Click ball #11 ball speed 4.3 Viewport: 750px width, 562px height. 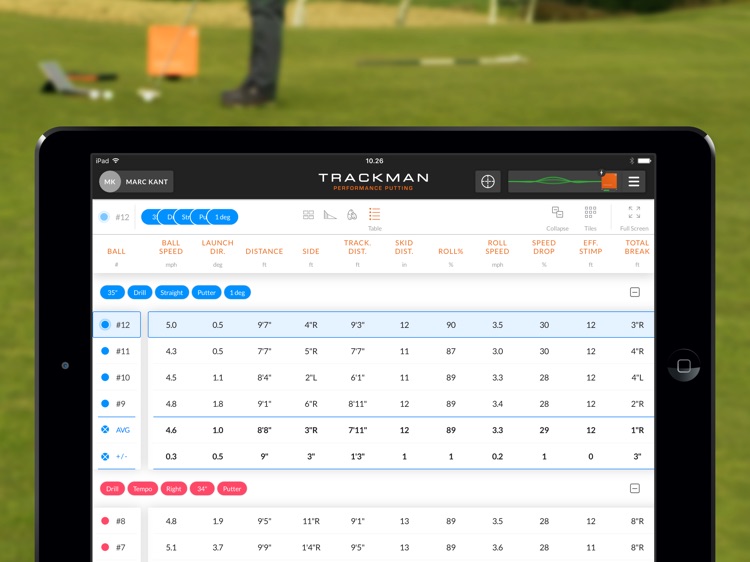pyautogui.click(x=171, y=351)
